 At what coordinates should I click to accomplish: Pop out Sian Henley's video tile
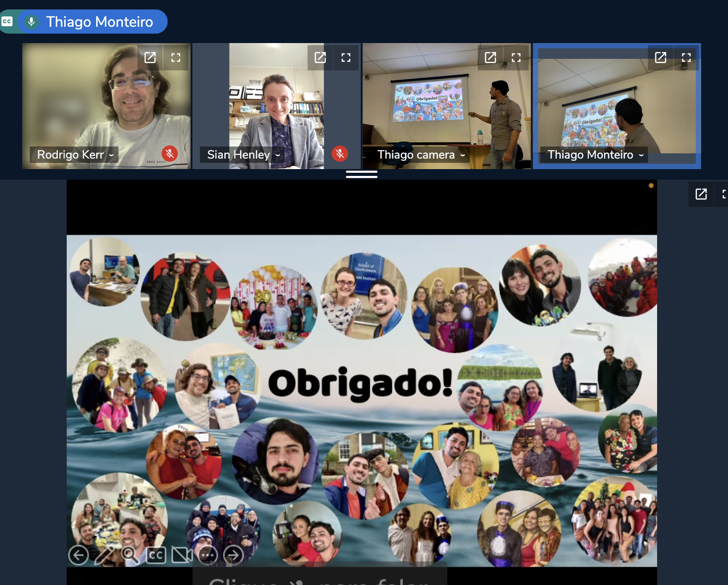point(320,57)
